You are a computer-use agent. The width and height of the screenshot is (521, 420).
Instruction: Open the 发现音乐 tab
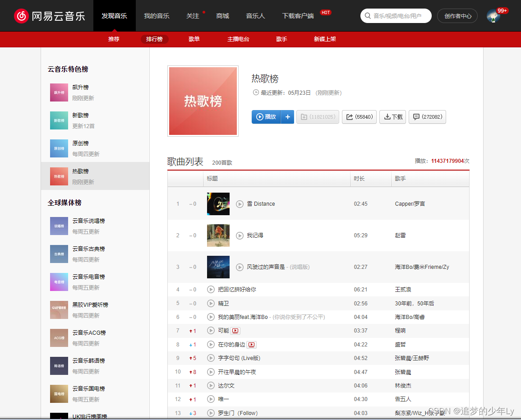click(114, 16)
